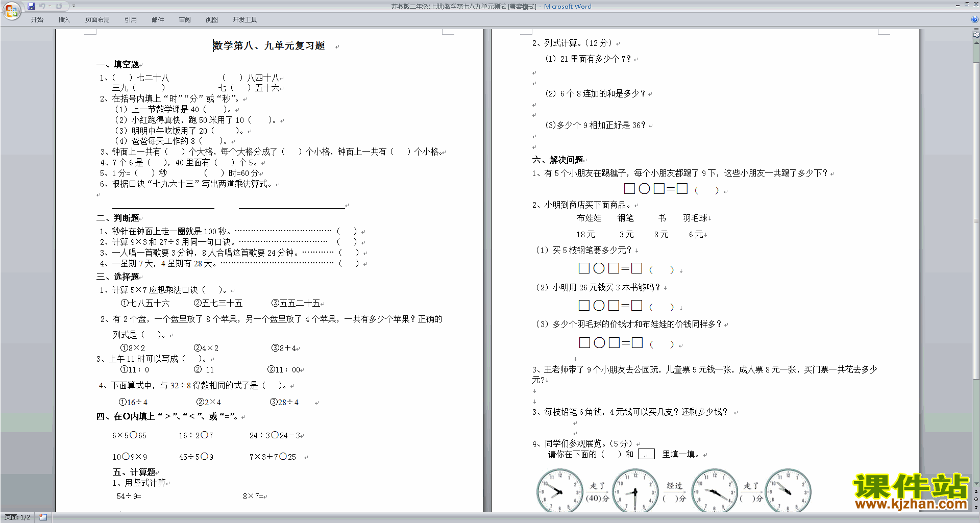Click the heading 三、选择题
Image resolution: width=980 pixels, height=523 pixels.
(117, 277)
